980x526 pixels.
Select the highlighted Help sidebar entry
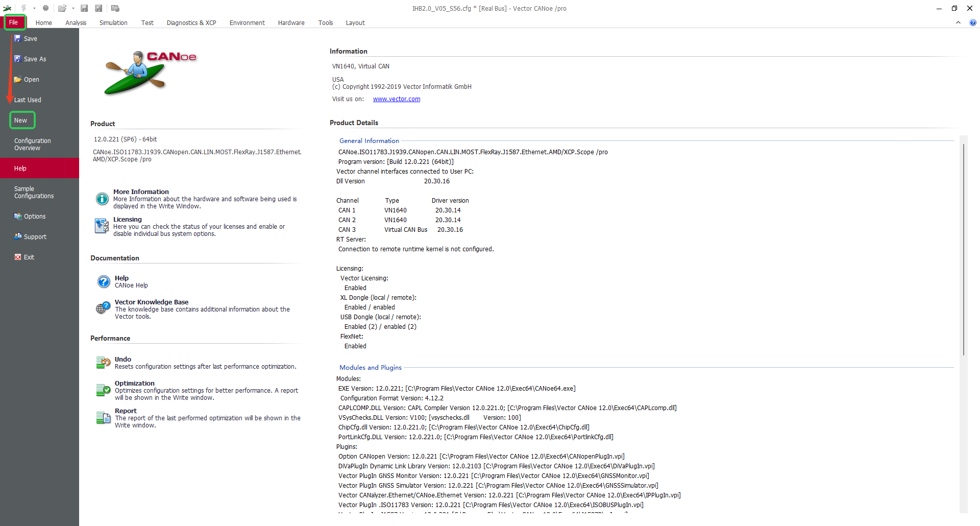39,169
